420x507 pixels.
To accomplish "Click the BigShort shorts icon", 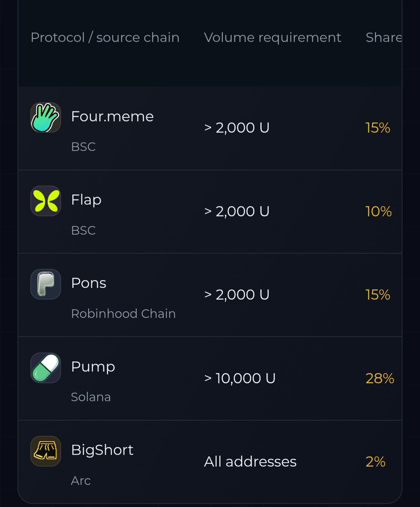I will tap(46, 451).
